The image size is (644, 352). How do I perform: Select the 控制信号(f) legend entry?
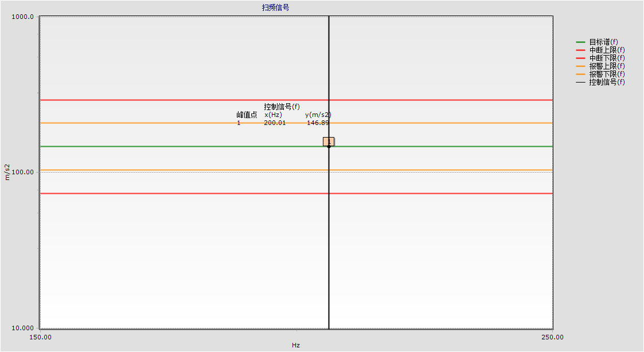tap(607, 82)
